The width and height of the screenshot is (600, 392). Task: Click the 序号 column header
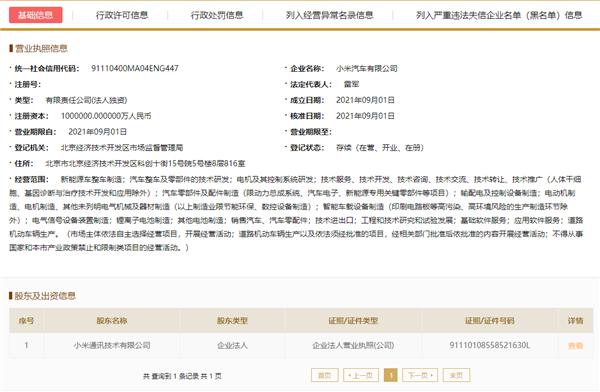(26, 321)
